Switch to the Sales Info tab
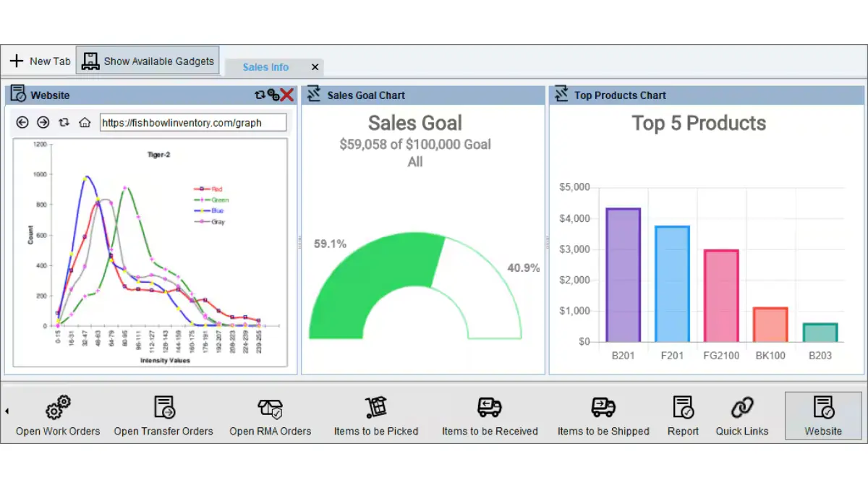This screenshot has width=868, height=488. 266,67
